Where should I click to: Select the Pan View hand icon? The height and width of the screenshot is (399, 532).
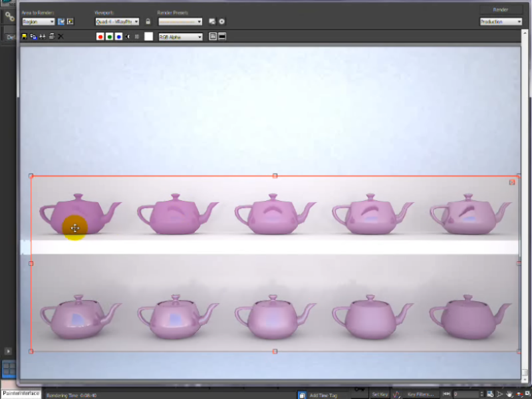point(509,394)
